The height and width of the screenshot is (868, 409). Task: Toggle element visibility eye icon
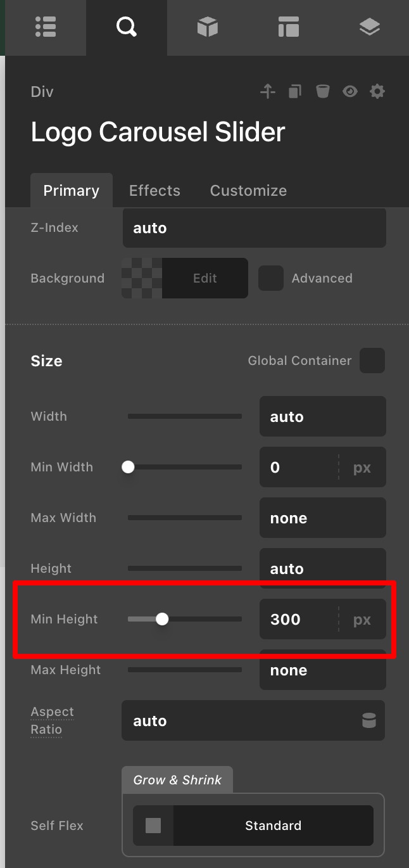(350, 92)
